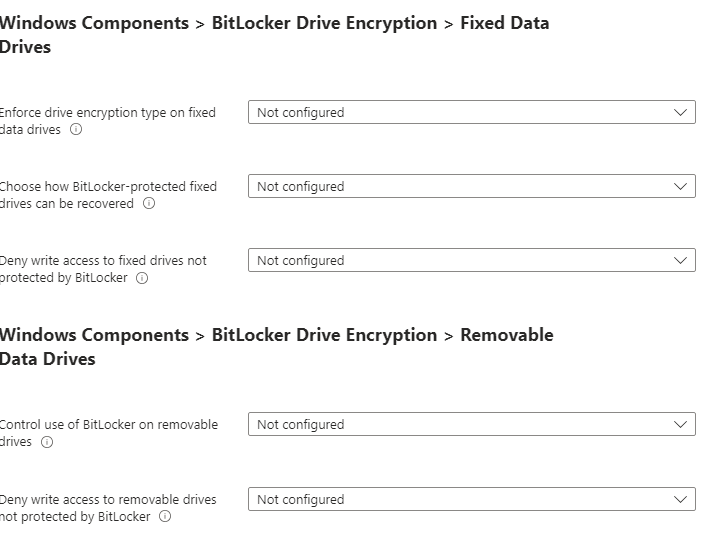709x552 pixels.
Task: Click chevron arrow of Control use of BitLocker removable dropdown
Action: pos(681,425)
